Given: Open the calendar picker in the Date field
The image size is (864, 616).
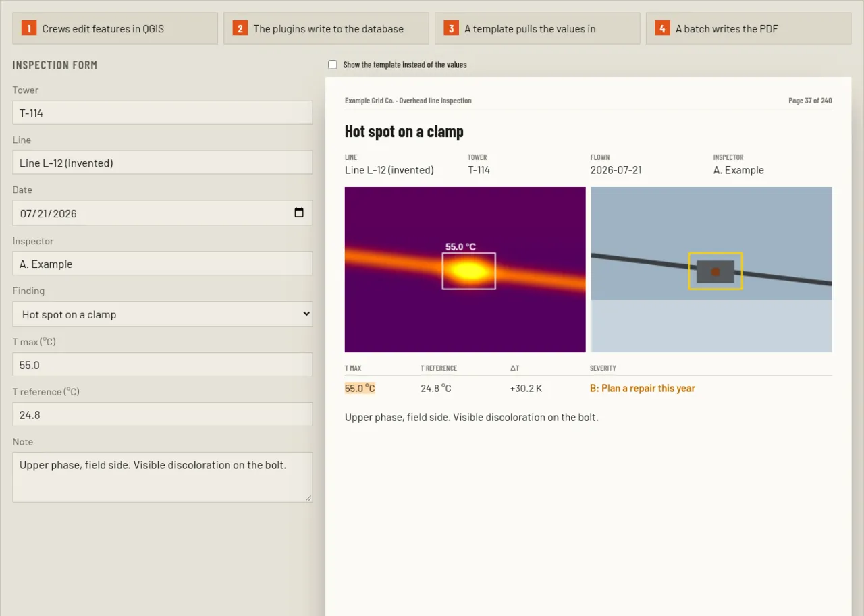Looking at the screenshot, I should [x=299, y=213].
